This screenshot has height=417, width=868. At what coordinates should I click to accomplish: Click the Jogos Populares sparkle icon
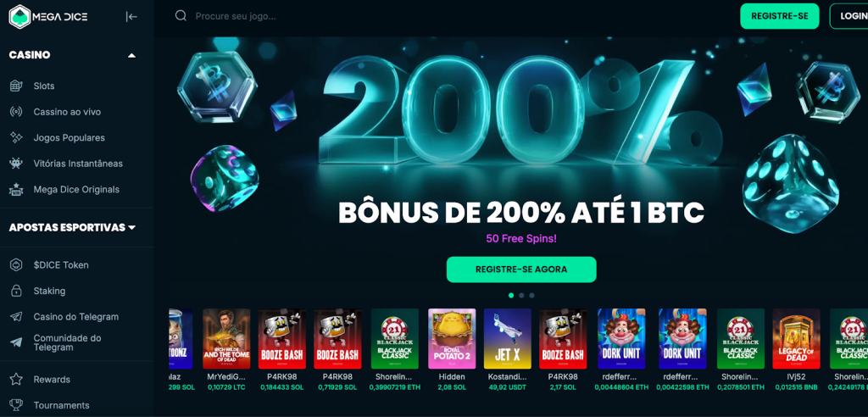click(17, 138)
